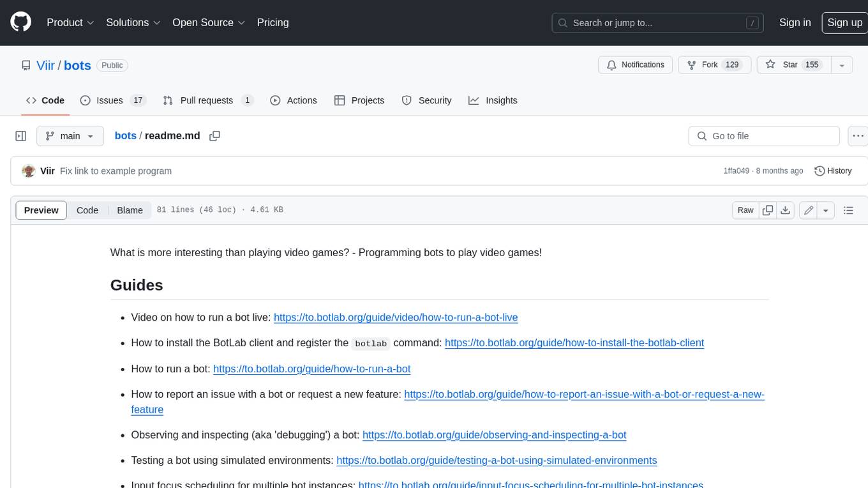This screenshot has height=488, width=868.
Task: Focus the Go to file search box
Action: click(x=764, y=136)
